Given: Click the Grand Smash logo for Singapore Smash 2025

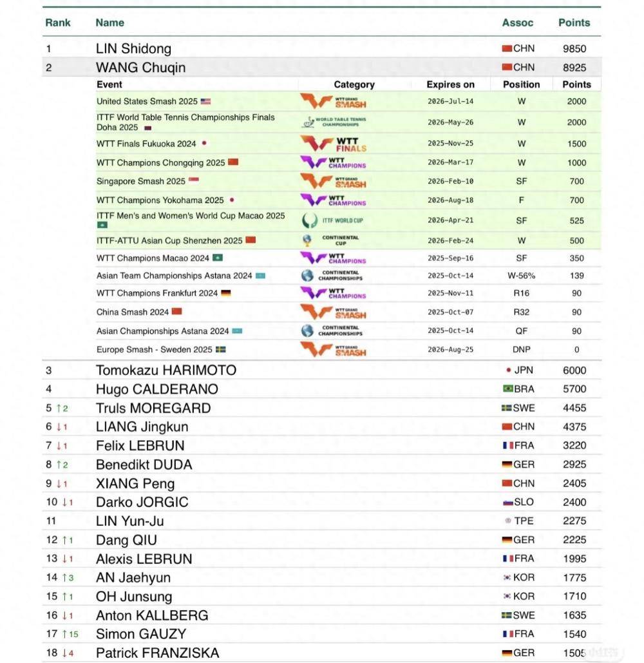Looking at the screenshot, I should (333, 182).
